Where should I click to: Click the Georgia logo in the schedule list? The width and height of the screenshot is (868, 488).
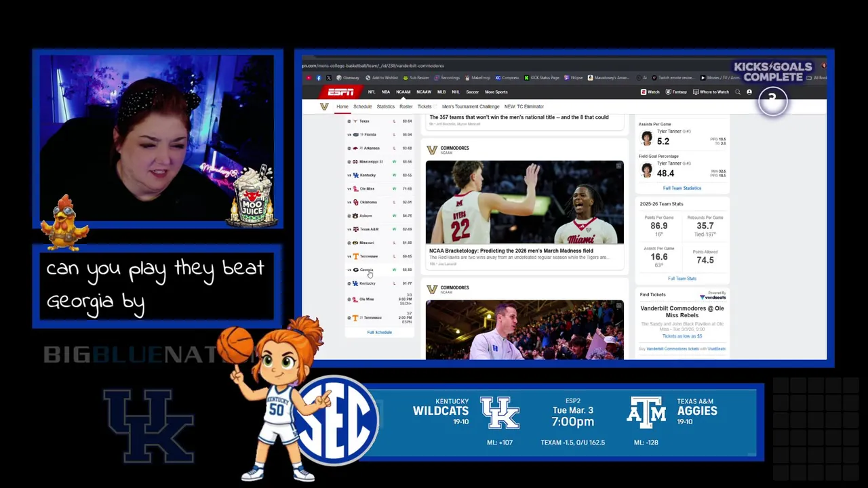(355, 270)
